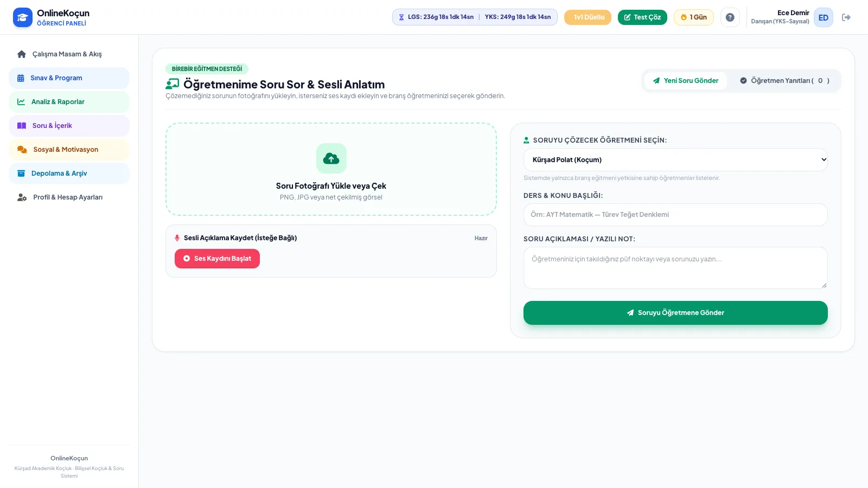Focus the Ders & Konu Başlığı field

coord(675,215)
